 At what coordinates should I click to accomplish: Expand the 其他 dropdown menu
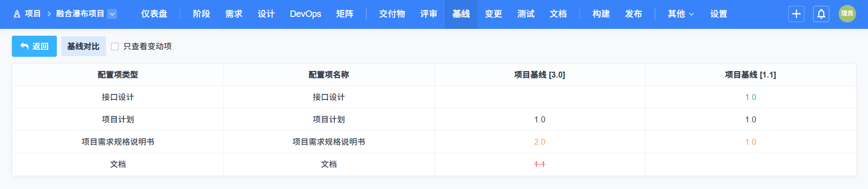click(x=681, y=14)
